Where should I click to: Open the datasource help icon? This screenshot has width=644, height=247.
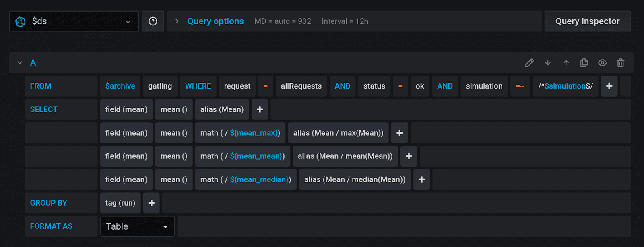coord(153,21)
